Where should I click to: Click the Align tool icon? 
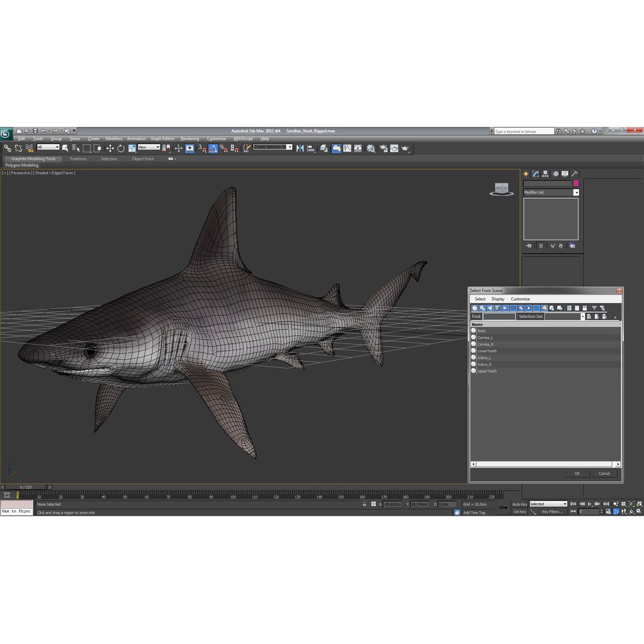tap(311, 148)
